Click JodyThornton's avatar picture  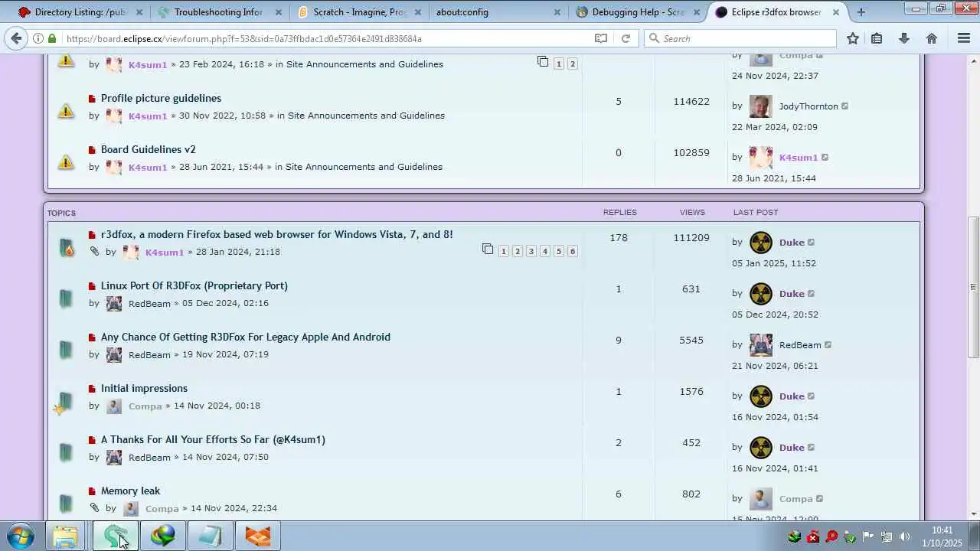pyautogui.click(x=760, y=106)
